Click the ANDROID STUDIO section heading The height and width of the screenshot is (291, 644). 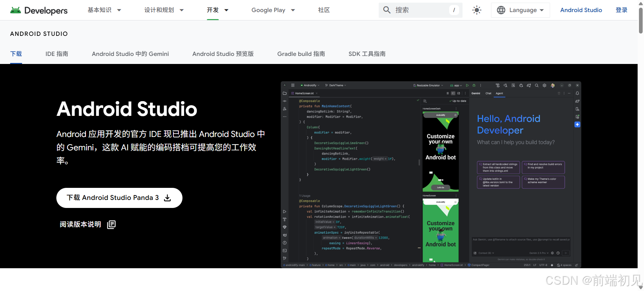[x=39, y=34]
